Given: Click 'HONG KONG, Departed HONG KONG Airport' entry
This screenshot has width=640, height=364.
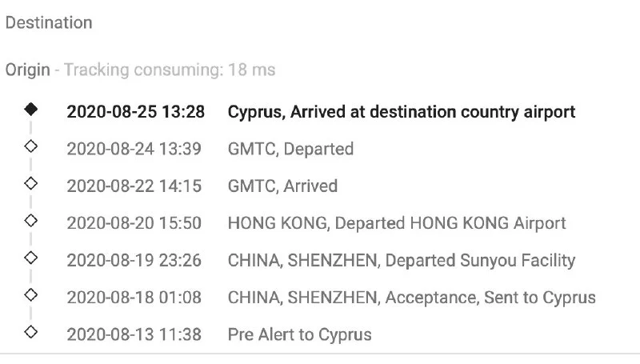Looking at the screenshot, I should [x=397, y=223].
